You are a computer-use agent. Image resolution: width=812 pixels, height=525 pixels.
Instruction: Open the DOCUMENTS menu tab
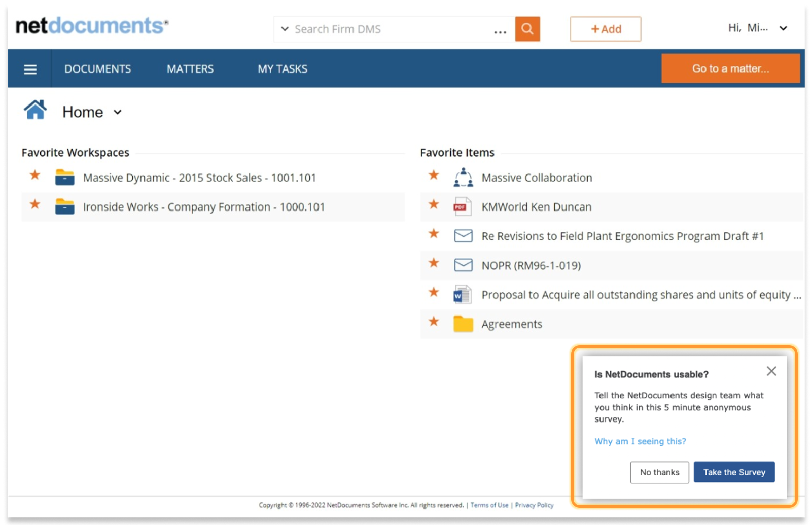(97, 69)
